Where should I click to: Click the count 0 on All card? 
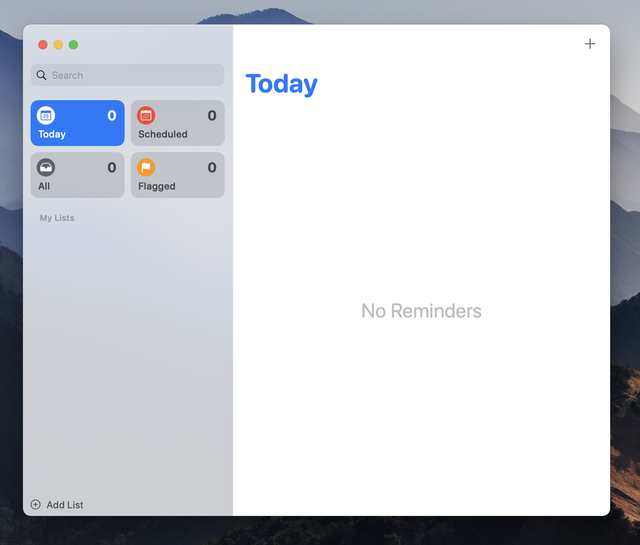[112, 167]
